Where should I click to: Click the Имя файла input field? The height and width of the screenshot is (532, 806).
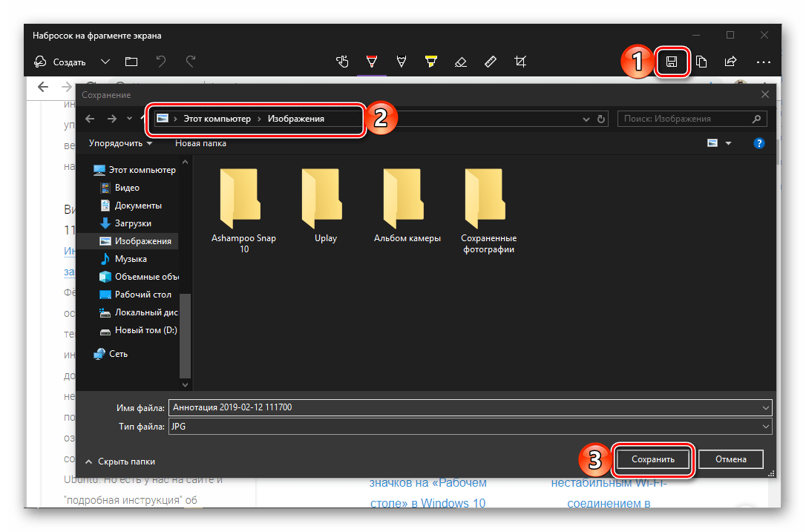tap(464, 407)
